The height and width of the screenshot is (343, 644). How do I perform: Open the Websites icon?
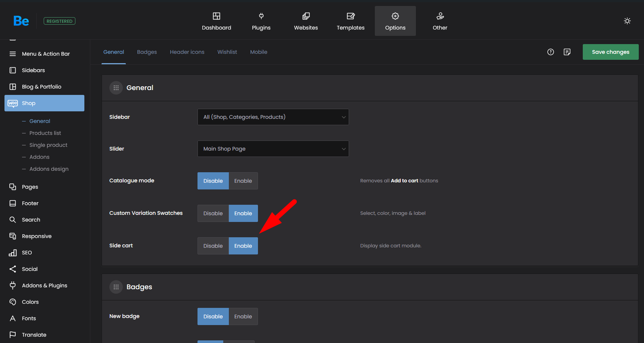306,16
